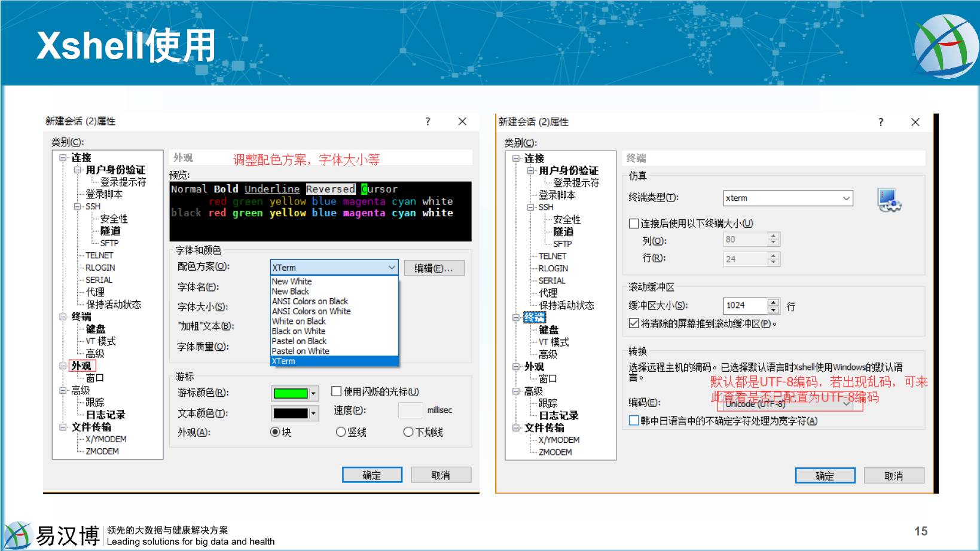Select 窗口 in left dialog tree

tap(95, 378)
